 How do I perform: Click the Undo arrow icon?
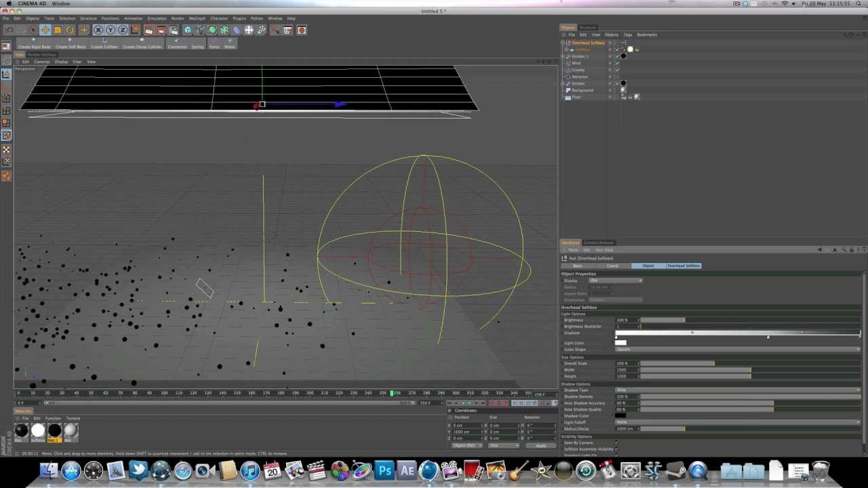(9, 30)
